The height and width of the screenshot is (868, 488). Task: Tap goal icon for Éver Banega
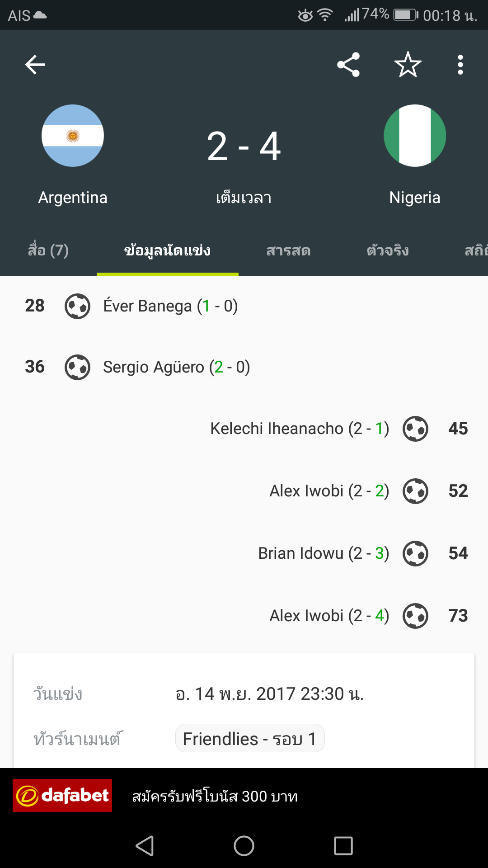point(77,306)
